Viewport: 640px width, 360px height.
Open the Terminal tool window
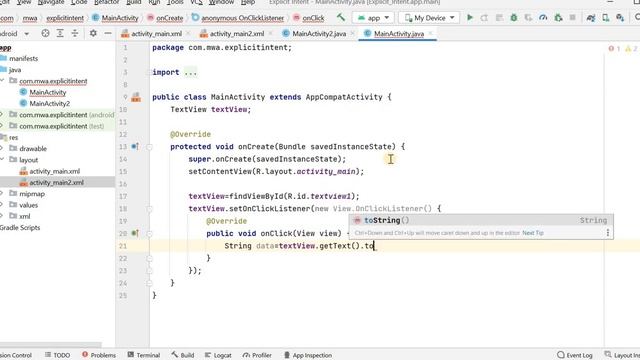[x=144, y=355]
